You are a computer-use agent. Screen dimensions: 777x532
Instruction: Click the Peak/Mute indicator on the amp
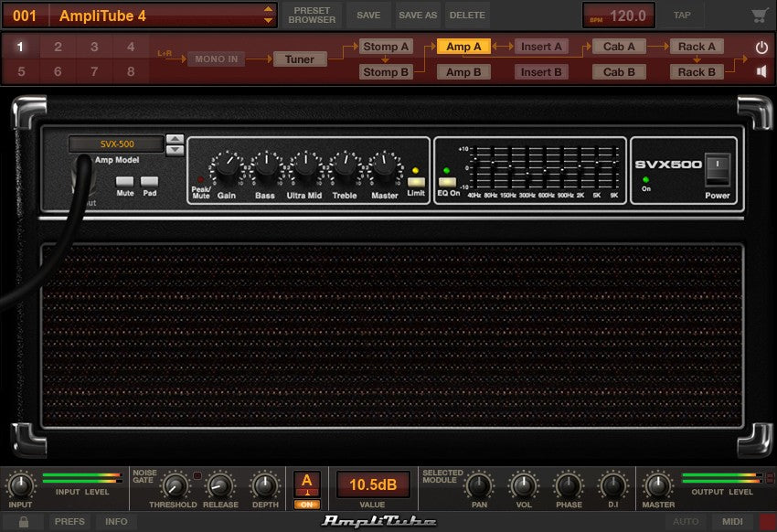point(203,180)
